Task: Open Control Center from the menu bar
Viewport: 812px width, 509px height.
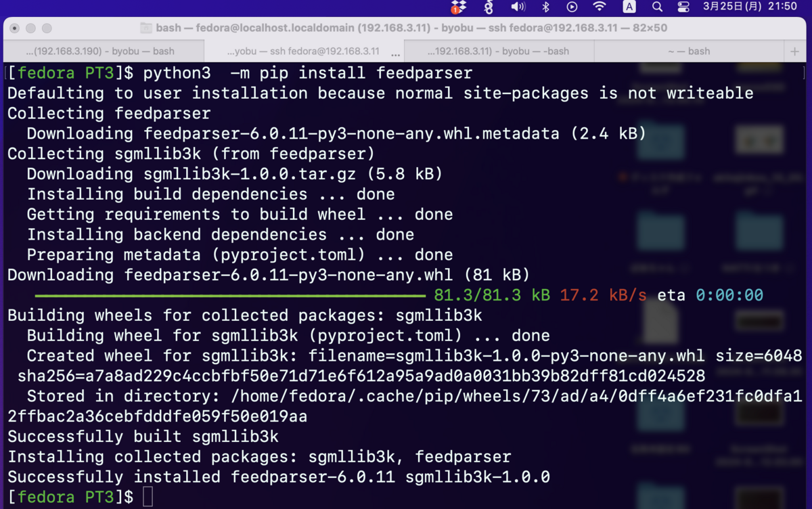Action: tap(683, 7)
